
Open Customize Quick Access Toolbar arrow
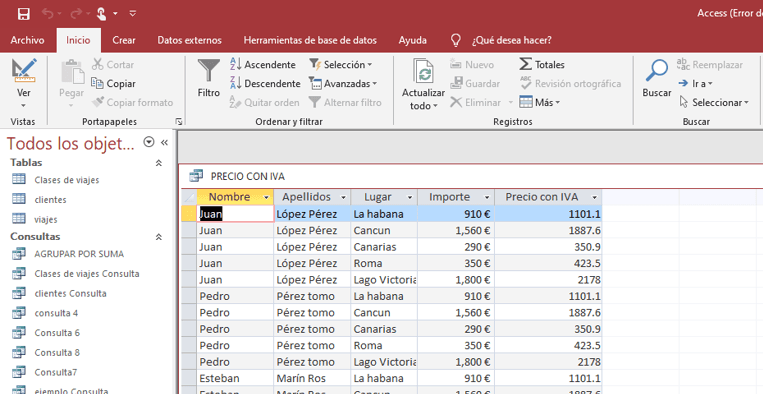[x=133, y=14]
